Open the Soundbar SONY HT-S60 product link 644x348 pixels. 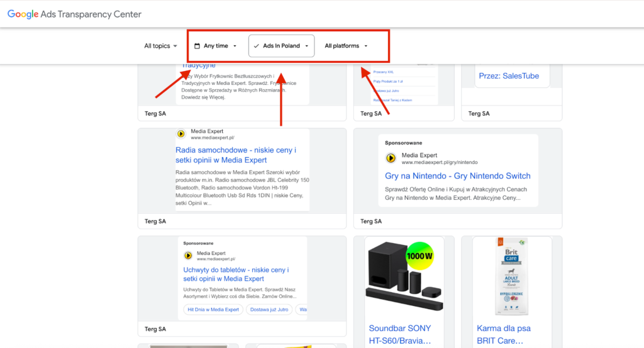click(x=400, y=334)
